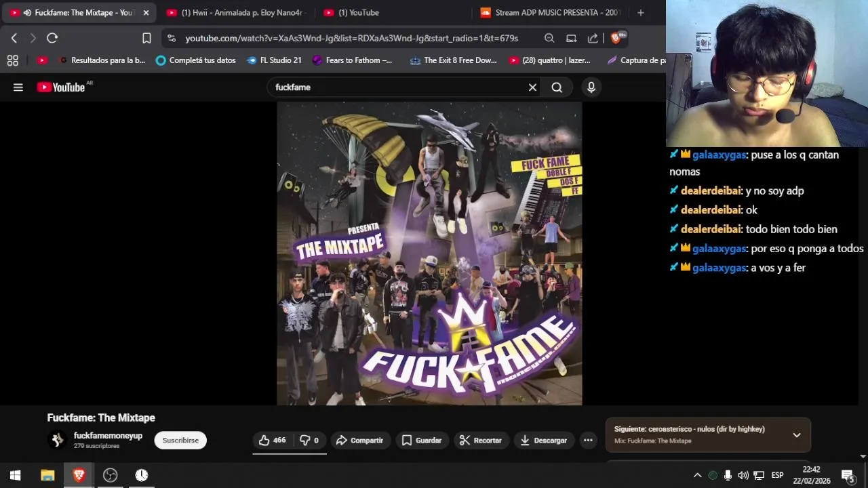The width and height of the screenshot is (868, 488).
Task: Open the Captura de p... bookmark
Action: click(x=636, y=60)
